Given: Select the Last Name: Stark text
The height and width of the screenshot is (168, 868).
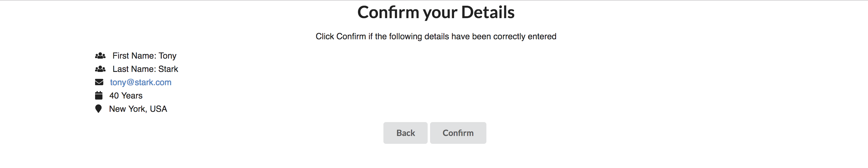Looking at the screenshot, I should (145, 69).
